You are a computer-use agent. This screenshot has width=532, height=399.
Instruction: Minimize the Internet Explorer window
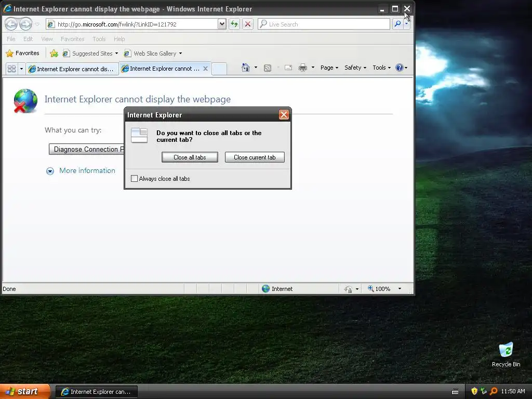click(382, 9)
